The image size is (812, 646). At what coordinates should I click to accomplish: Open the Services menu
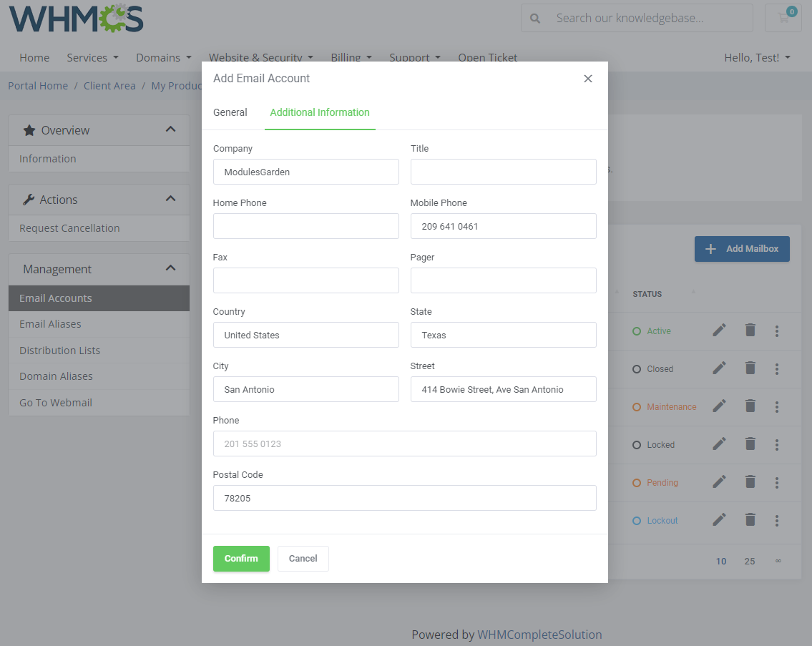click(92, 57)
